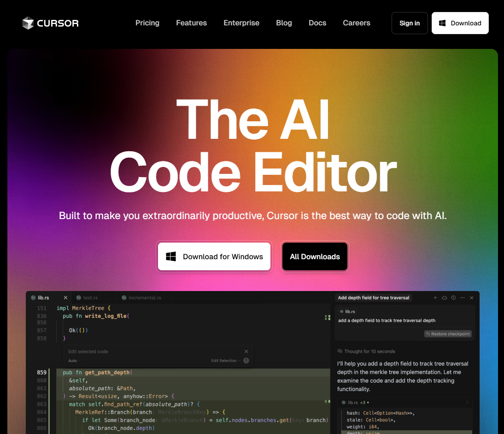Expand Thought for 10 seconds

click(x=366, y=351)
